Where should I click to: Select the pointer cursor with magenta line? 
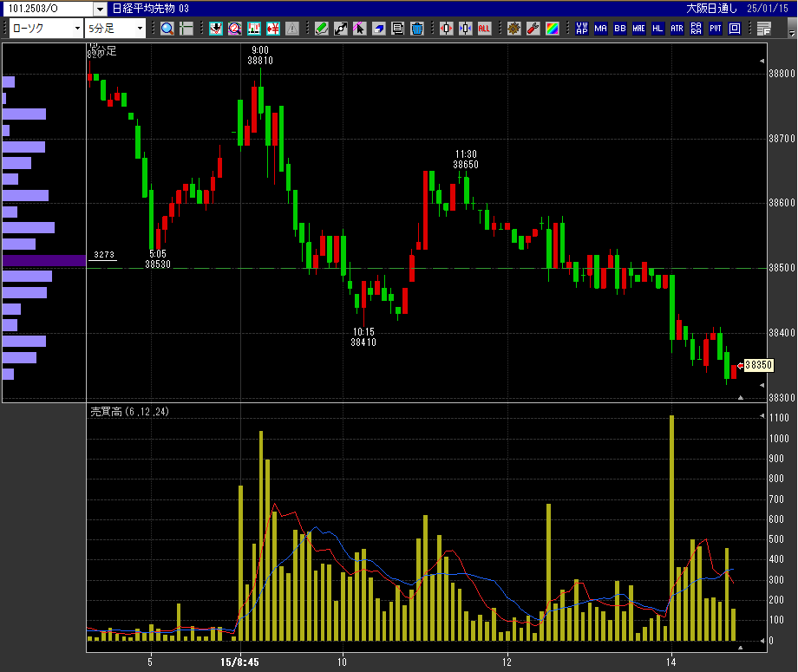[359, 29]
